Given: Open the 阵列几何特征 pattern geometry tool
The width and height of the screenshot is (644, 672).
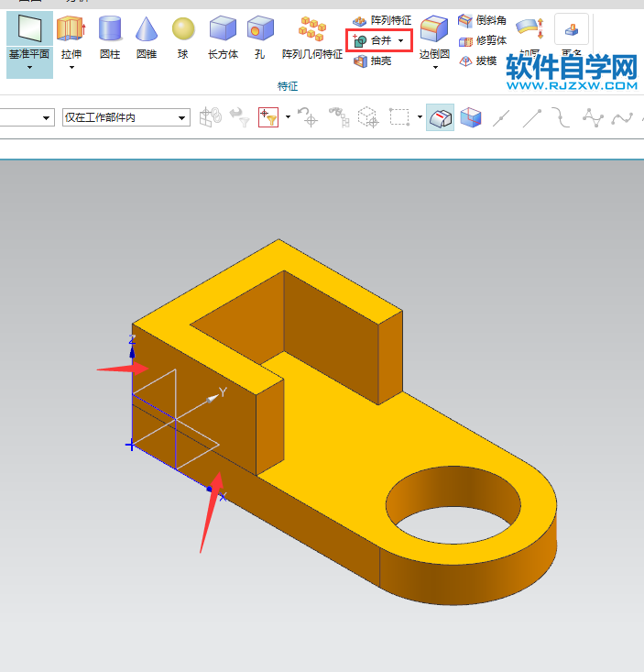Looking at the screenshot, I should coord(312,37).
